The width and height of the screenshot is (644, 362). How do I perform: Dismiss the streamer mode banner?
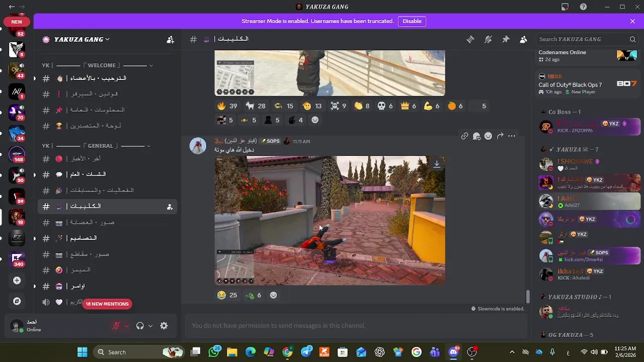coord(632,21)
